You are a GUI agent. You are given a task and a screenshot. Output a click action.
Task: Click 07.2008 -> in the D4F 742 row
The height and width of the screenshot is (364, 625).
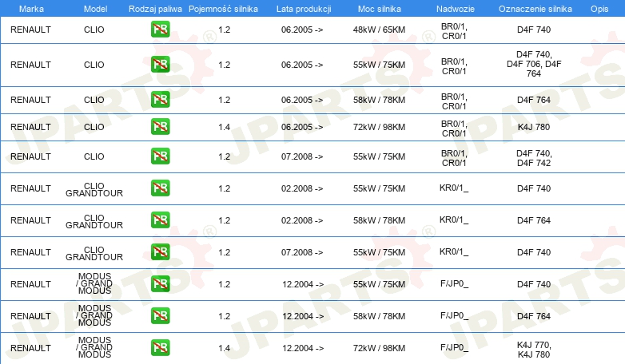pos(302,156)
